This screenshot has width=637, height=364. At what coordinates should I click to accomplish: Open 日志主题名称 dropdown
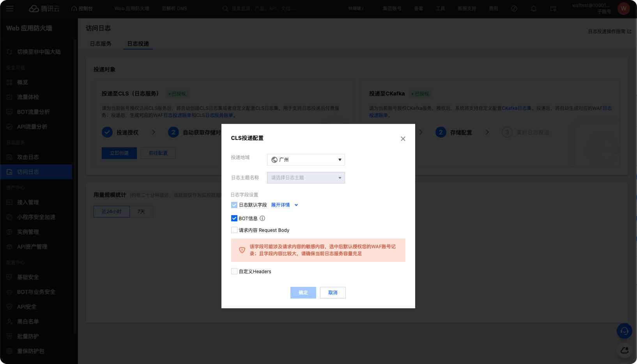click(x=306, y=178)
